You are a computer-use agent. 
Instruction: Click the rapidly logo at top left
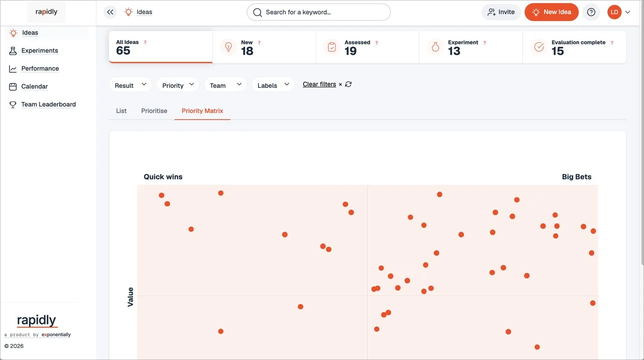[46, 12]
